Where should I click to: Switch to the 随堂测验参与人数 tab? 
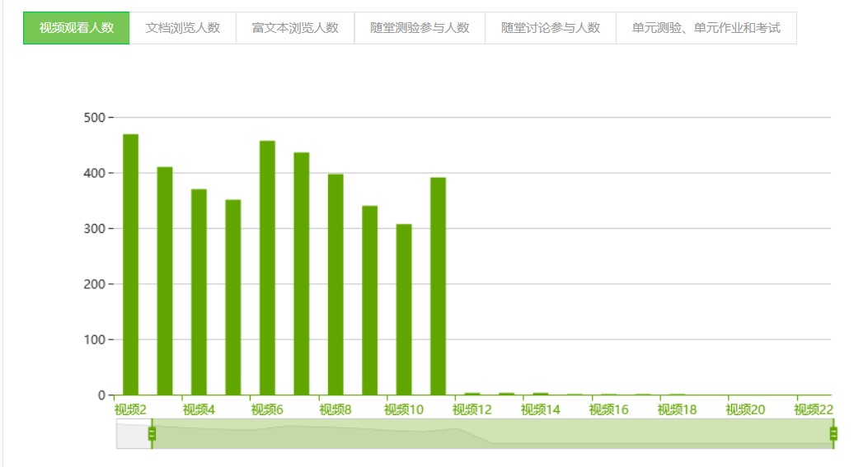pyautogui.click(x=420, y=28)
